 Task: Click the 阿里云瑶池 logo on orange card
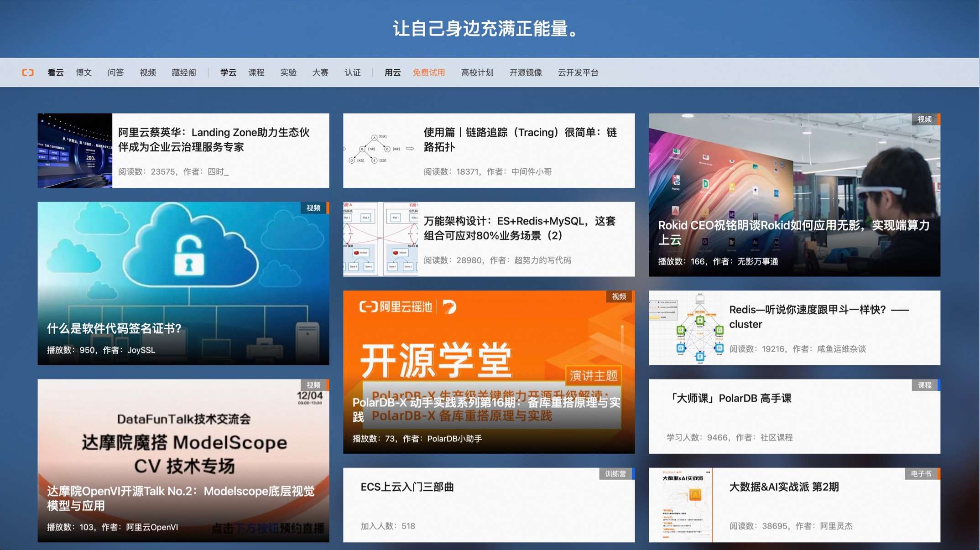click(395, 307)
